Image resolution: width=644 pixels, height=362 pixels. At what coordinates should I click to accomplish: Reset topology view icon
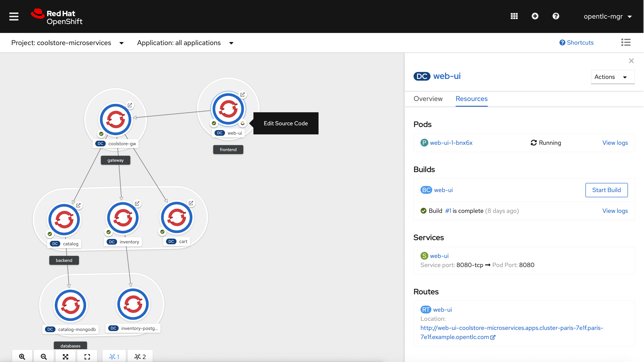point(87,357)
